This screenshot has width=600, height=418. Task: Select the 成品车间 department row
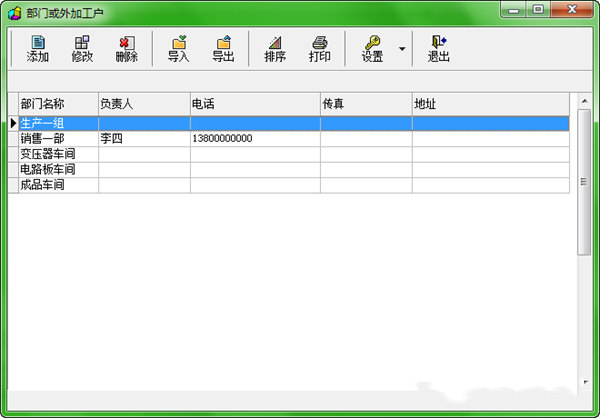(x=58, y=184)
